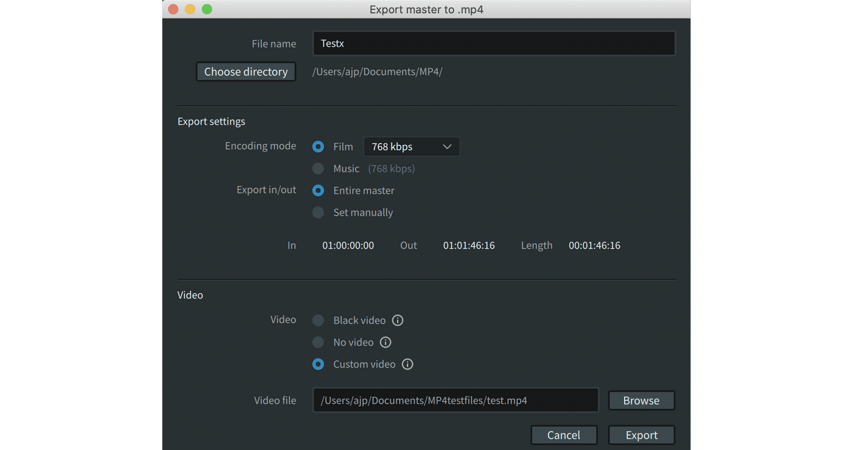The height and width of the screenshot is (450, 868).
Task: Choose Entire master export option
Action: click(318, 191)
